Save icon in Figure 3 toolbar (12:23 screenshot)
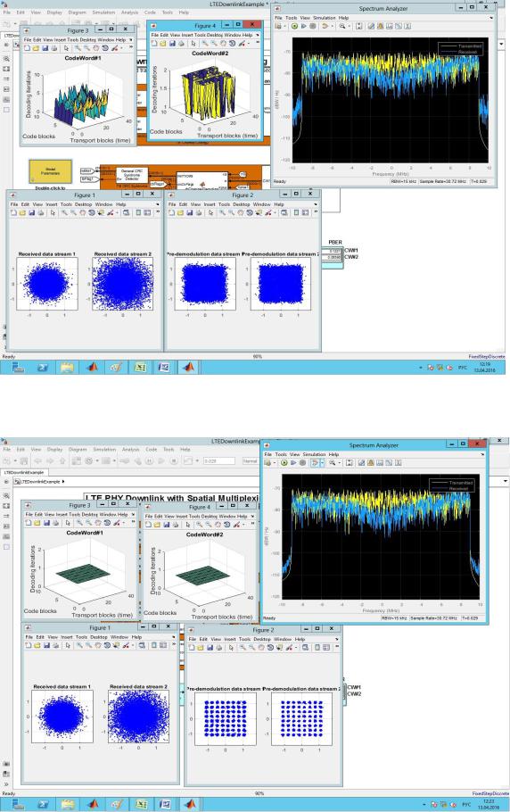This screenshot has width=510, height=812. tap(46, 523)
